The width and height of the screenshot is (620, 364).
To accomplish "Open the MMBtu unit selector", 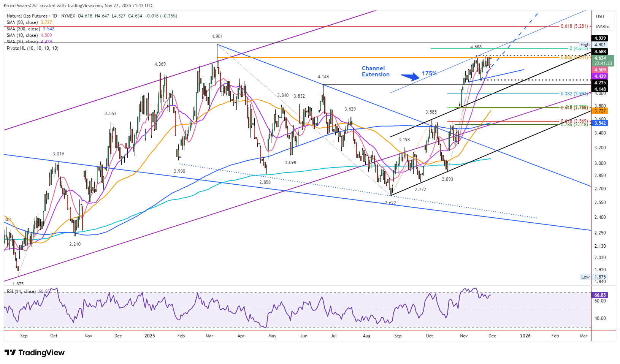I will tap(602, 27).
